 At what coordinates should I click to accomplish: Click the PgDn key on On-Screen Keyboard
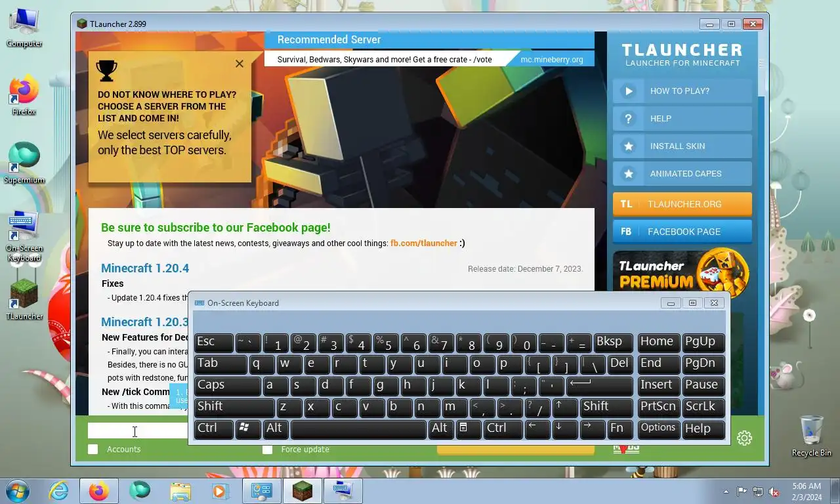coord(703,364)
